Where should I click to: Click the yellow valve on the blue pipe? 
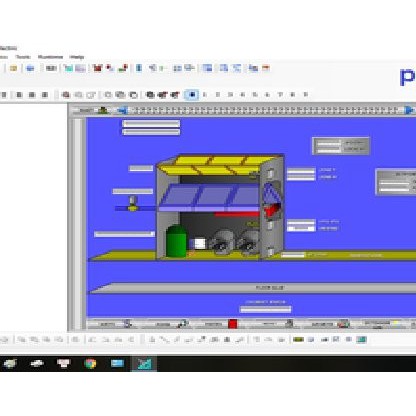[x=133, y=208]
